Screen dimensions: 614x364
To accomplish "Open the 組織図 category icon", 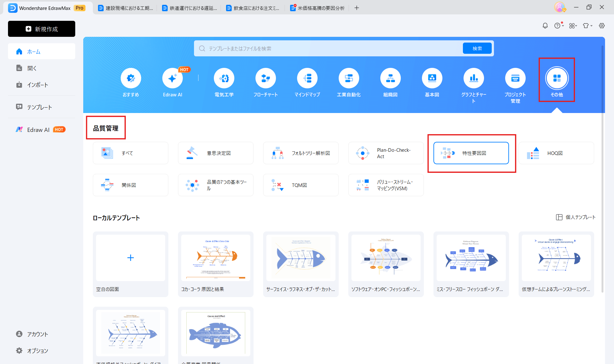I will click(x=390, y=78).
